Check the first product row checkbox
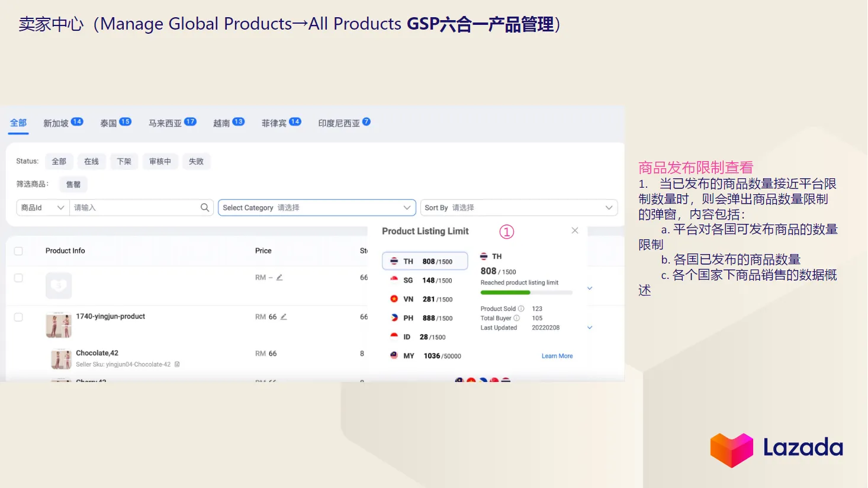The width and height of the screenshot is (868, 488). click(x=18, y=277)
